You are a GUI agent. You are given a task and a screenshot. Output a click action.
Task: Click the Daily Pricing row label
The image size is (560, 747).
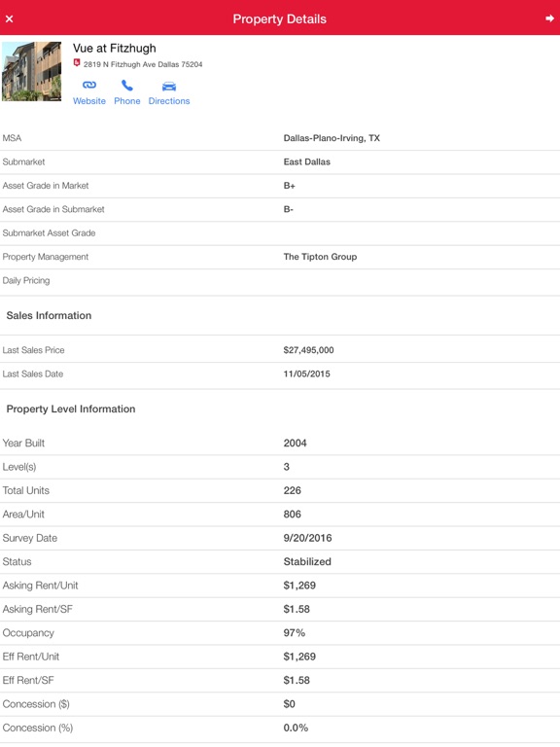click(x=26, y=280)
